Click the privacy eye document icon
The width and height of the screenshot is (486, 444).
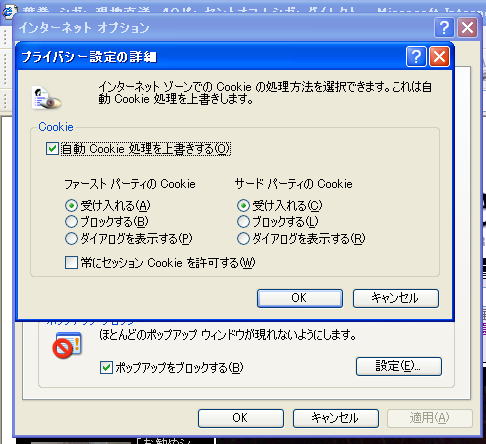(46, 98)
